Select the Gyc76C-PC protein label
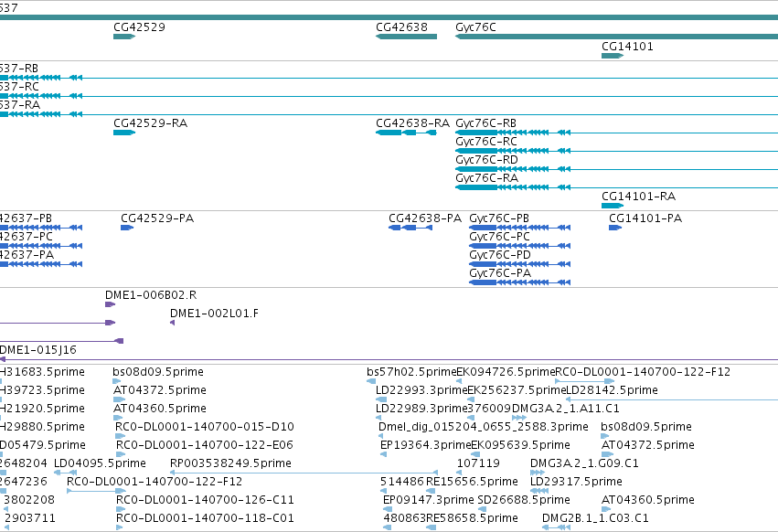778x532 pixels. click(x=499, y=237)
